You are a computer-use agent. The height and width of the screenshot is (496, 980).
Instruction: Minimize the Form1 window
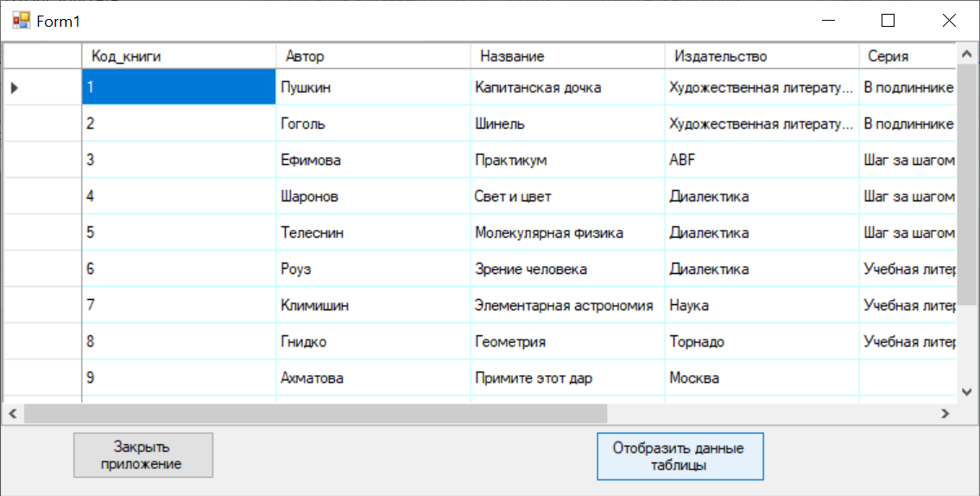(x=829, y=20)
